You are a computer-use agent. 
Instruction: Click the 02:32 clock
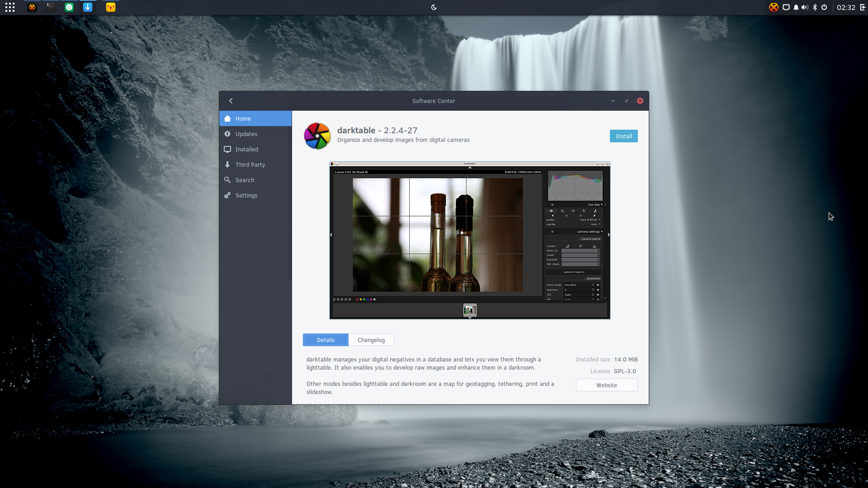[x=846, y=7]
